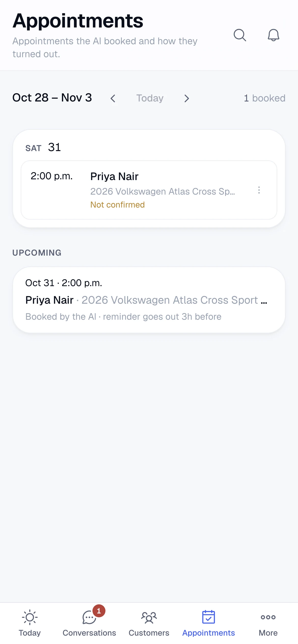Tap the Appointments calendar icon
Image resolution: width=298 pixels, height=644 pixels.
[209, 617]
